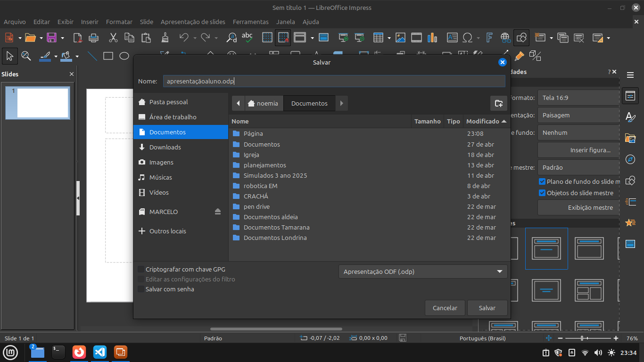Open the Tela 16:9 format dropdown
Screen dimensions: 644x362
point(578,98)
